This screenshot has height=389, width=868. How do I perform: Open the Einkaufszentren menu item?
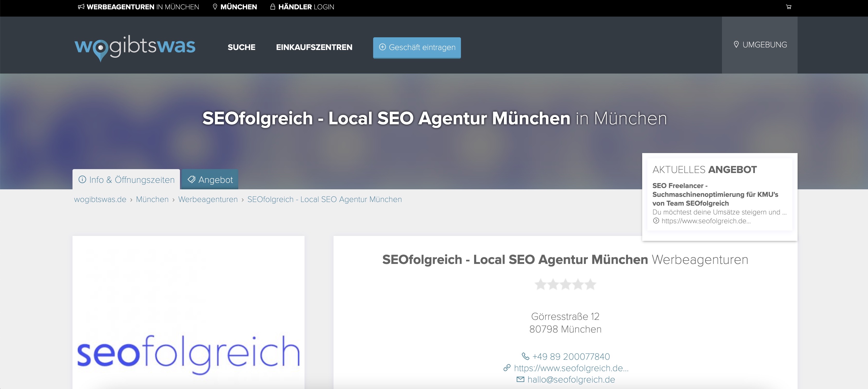[x=314, y=47]
